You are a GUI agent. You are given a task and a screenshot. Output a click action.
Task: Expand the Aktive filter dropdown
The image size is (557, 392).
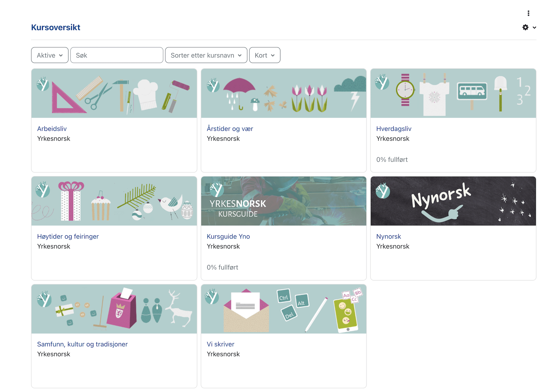(50, 55)
